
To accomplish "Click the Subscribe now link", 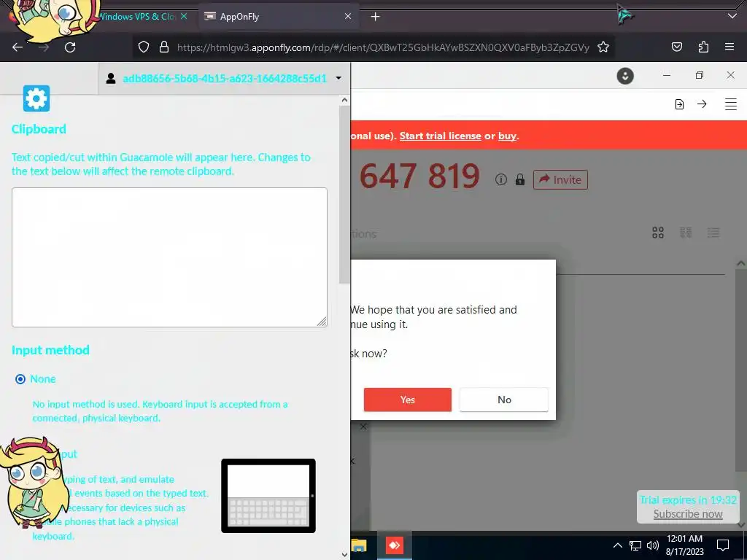I will tap(688, 514).
